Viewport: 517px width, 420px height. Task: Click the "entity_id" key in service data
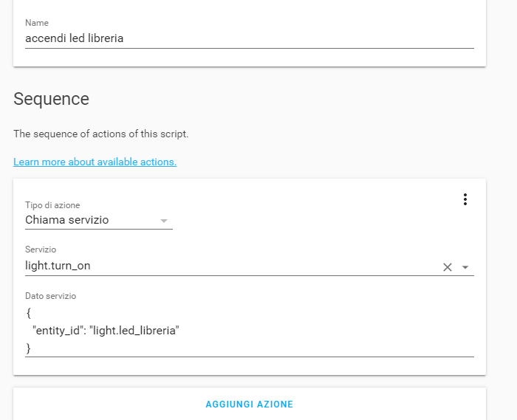(x=58, y=331)
